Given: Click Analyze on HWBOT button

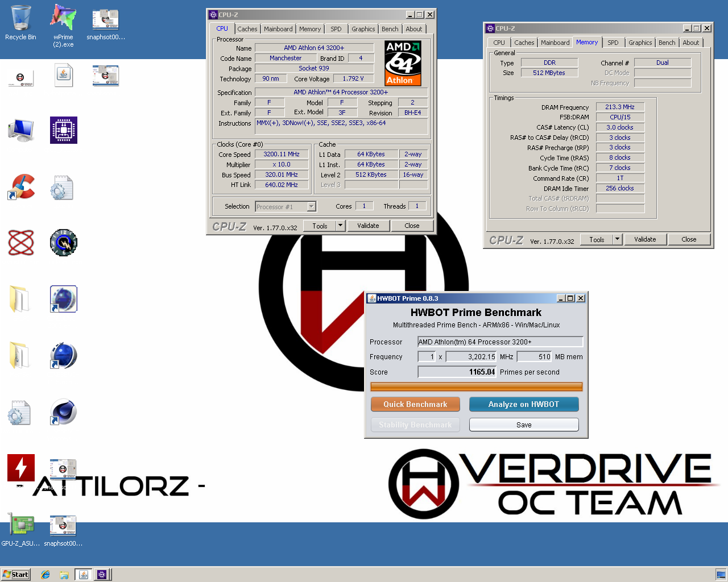Looking at the screenshot, I should coord(524,404).
